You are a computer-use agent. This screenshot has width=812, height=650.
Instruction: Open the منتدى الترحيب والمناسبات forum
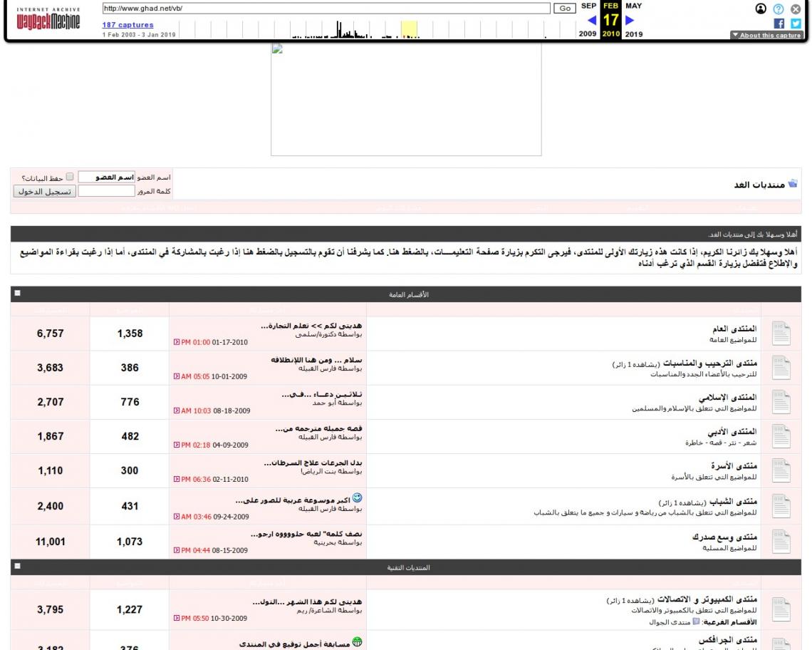point(710,363)
